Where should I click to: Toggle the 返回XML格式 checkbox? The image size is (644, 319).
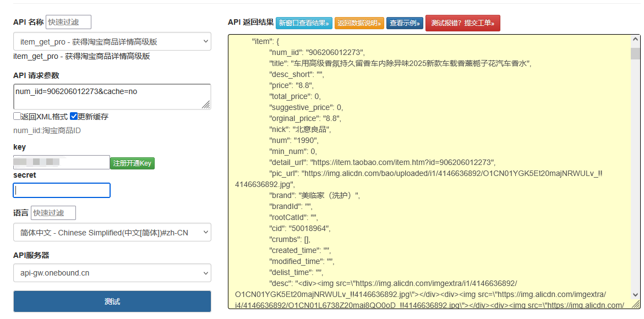point(17,116)
